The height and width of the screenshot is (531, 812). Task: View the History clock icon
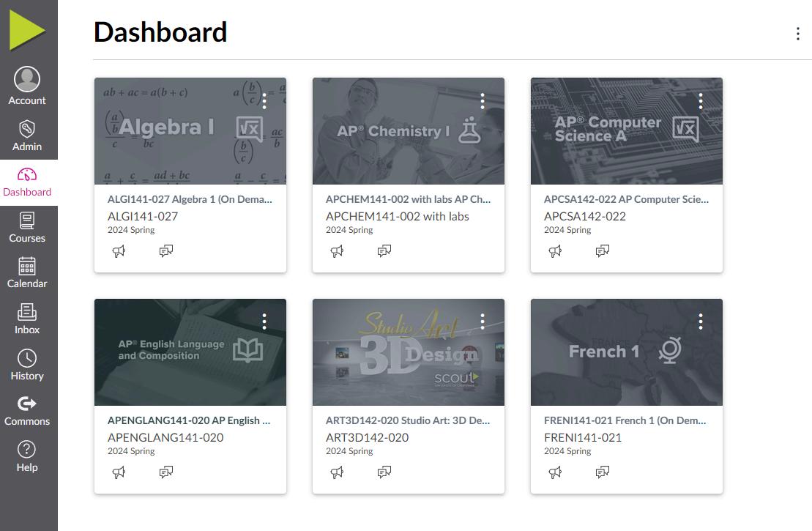pos(27,358)
